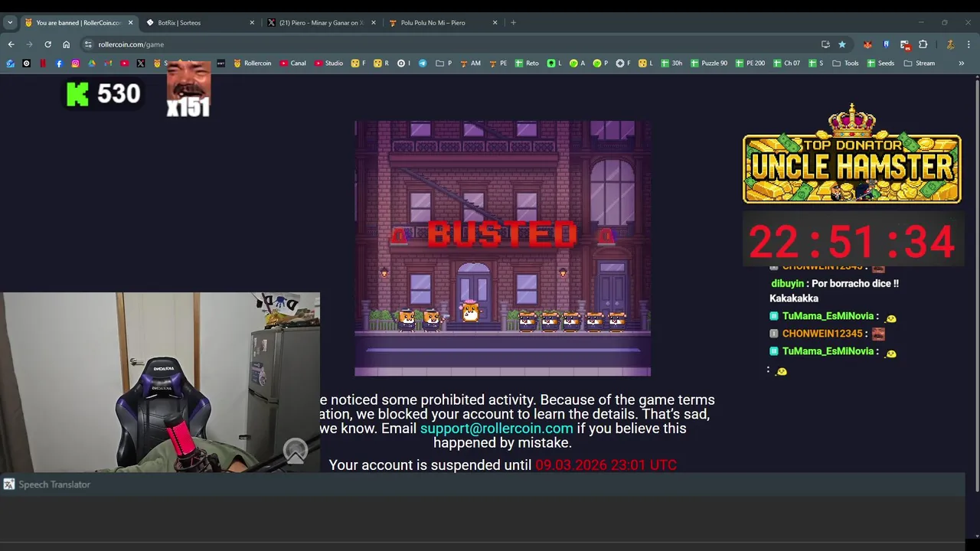Expand the Stream bookmarks folder

click(920, 64)
